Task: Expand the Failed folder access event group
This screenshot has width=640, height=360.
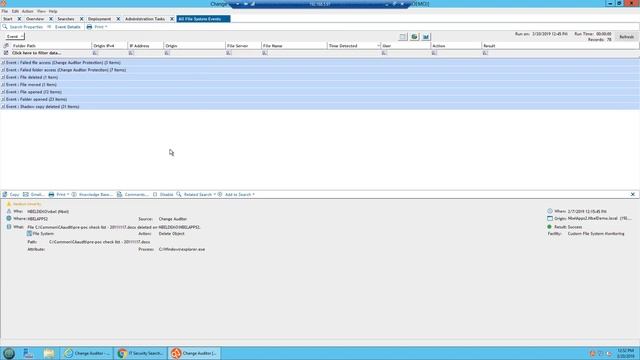Action: coord(3,70)
